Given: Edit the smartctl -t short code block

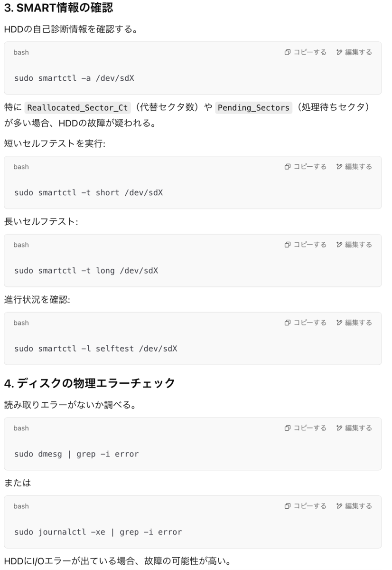Looking at the screenshot, I should (354, 167).
